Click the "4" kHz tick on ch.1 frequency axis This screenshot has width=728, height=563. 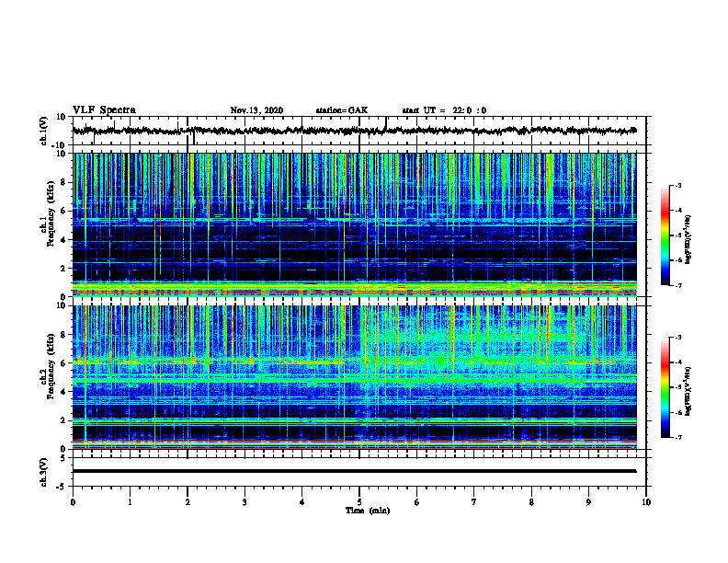(63, 240)
